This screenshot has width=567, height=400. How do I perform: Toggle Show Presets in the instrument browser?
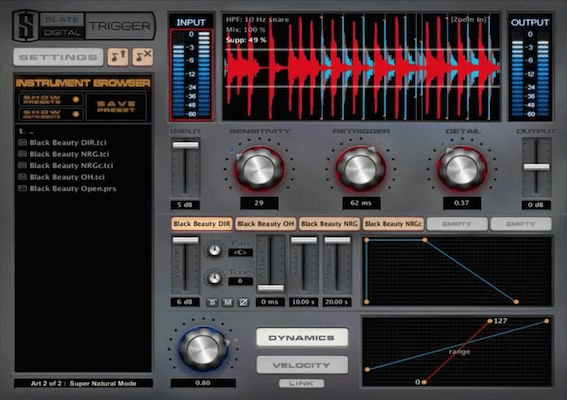coord(51,99)
